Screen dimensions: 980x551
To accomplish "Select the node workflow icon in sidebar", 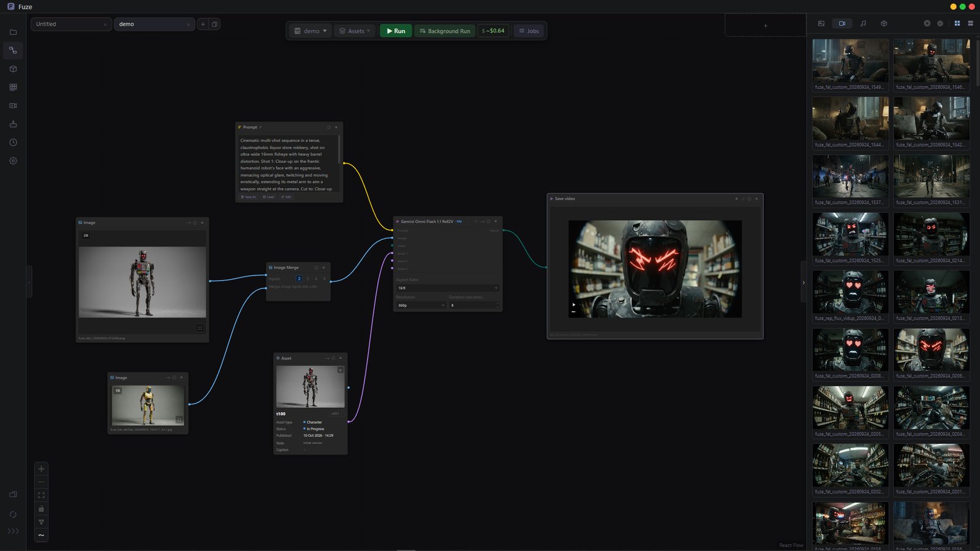I will coord(13,50).
